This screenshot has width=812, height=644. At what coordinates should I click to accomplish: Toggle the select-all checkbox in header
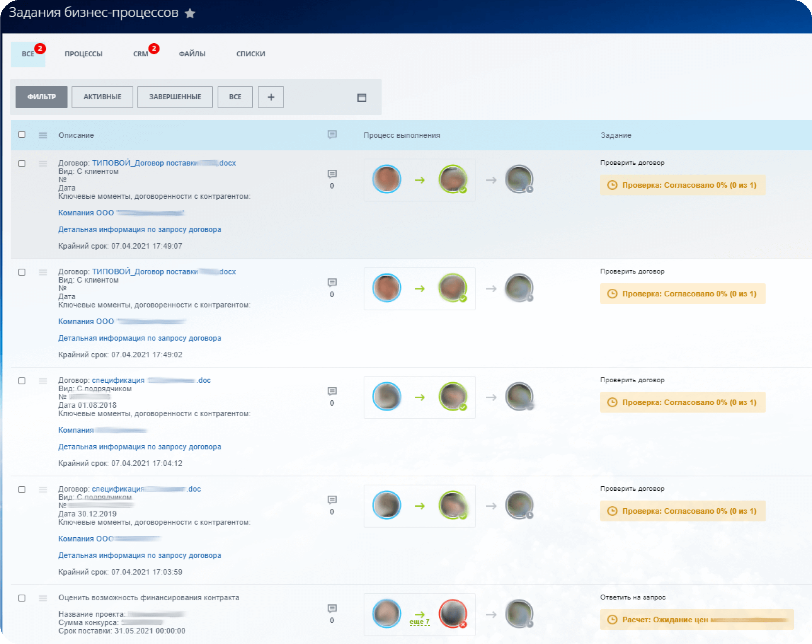tap(22, 135)
